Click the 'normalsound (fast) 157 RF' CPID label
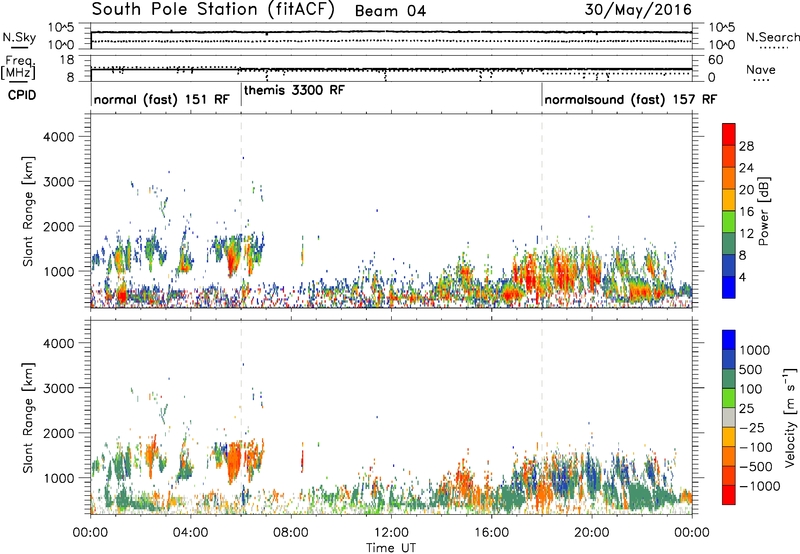 (631, 99)
